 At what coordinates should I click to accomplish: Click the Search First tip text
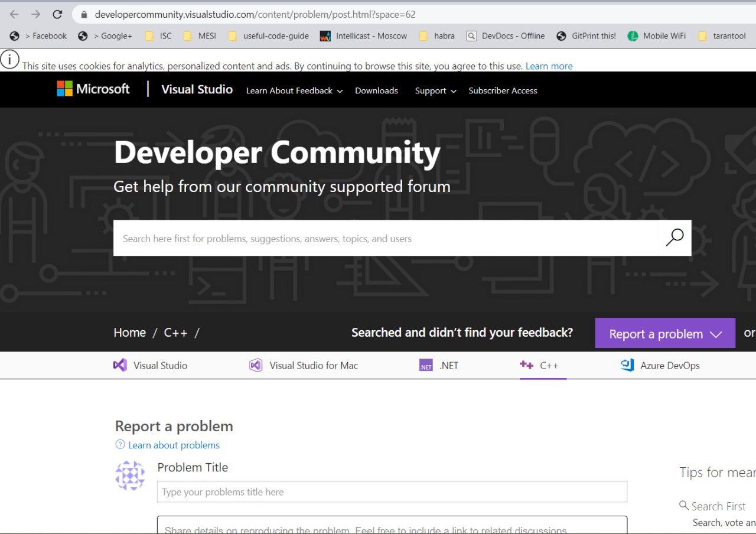tap(718, 506)
